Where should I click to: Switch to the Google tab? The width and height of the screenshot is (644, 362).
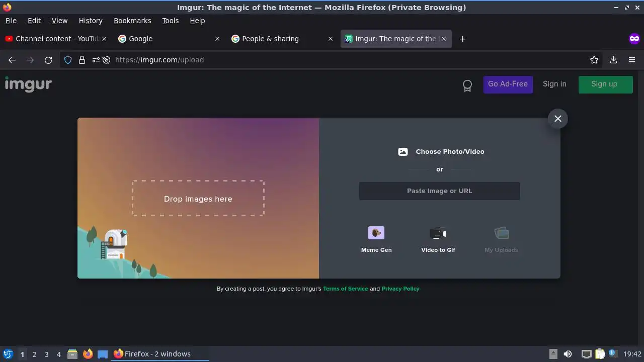point(169,39)
